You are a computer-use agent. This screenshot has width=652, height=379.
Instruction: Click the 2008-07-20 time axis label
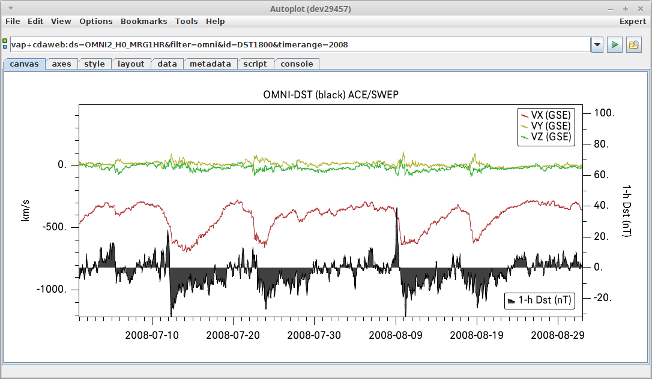233,335
